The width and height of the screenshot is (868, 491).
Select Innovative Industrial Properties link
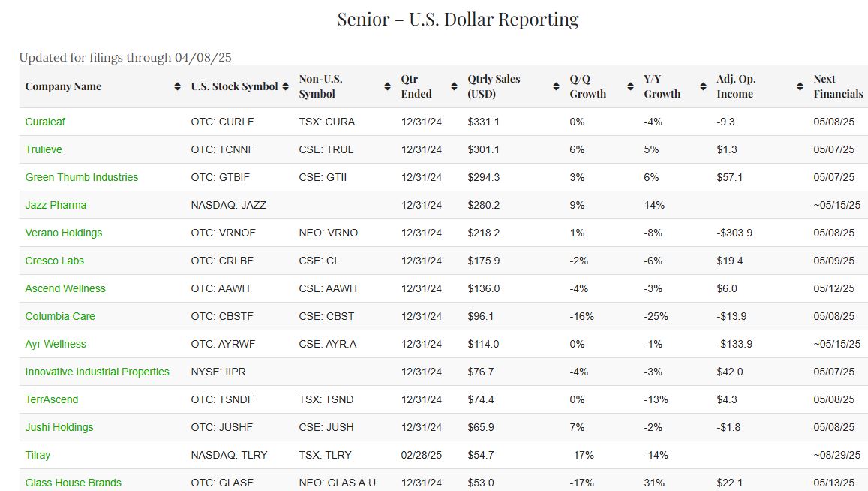pos(98,372)
